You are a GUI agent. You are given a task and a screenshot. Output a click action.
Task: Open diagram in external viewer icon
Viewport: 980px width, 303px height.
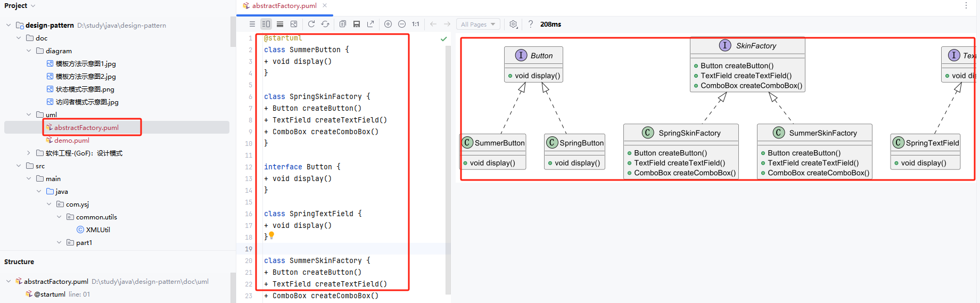(x=370, y=24)
